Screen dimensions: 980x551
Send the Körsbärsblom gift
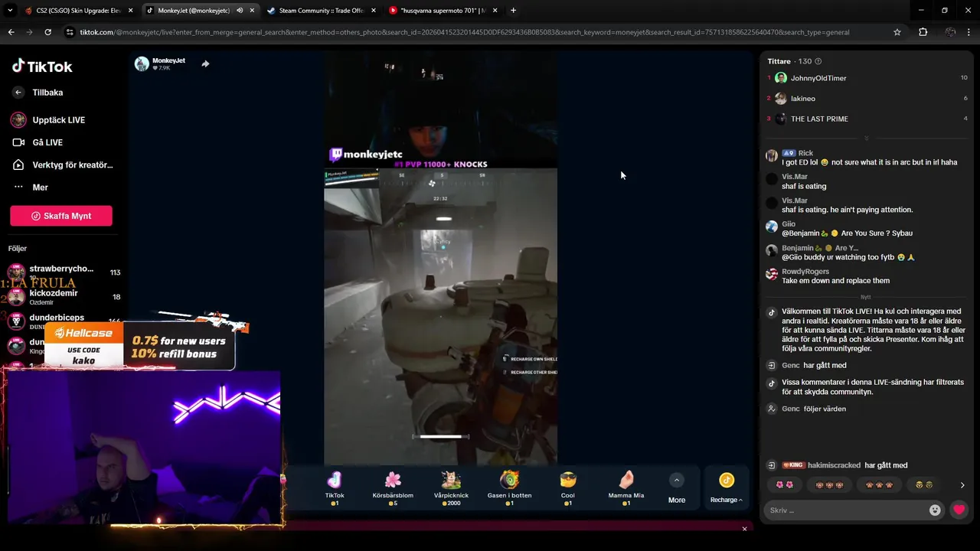tap(393, 487)
